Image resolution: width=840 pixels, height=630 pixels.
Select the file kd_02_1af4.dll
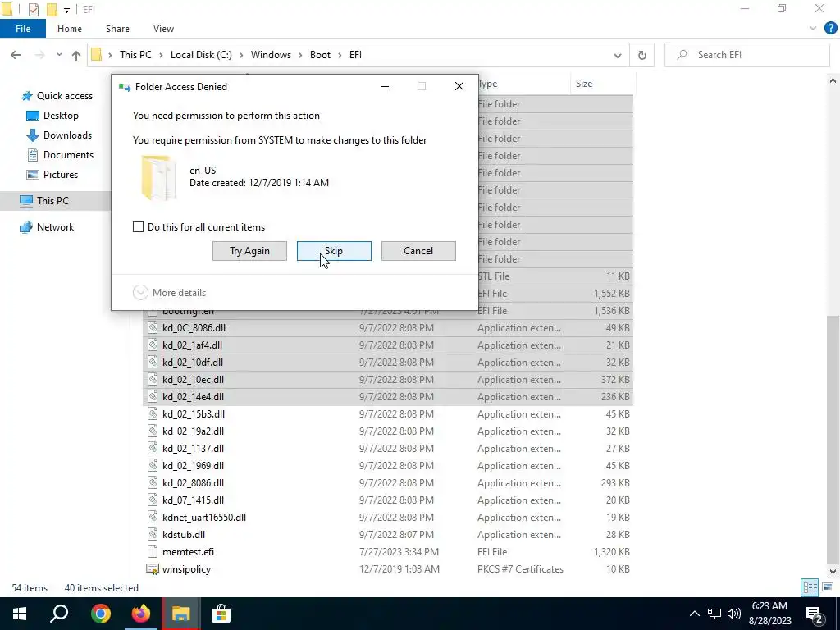(192, 345)
